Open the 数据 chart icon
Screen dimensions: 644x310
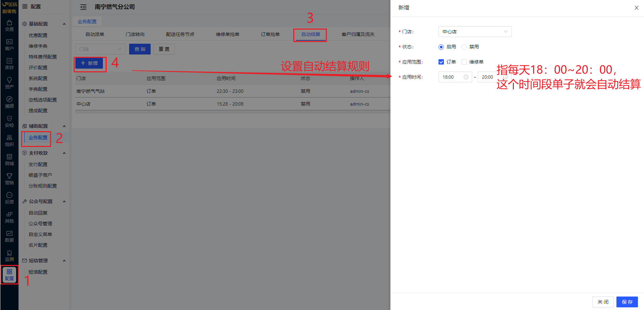click(9, 236)
